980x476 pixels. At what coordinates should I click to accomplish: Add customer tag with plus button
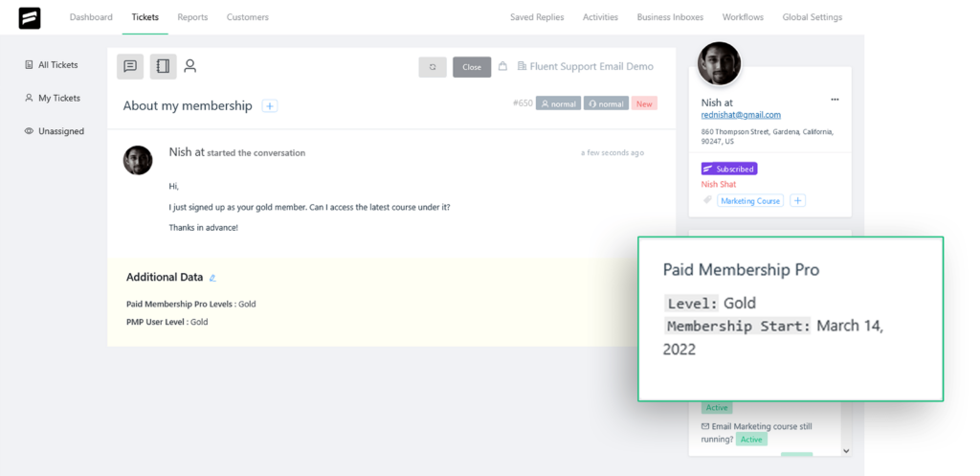coord(797,201)
